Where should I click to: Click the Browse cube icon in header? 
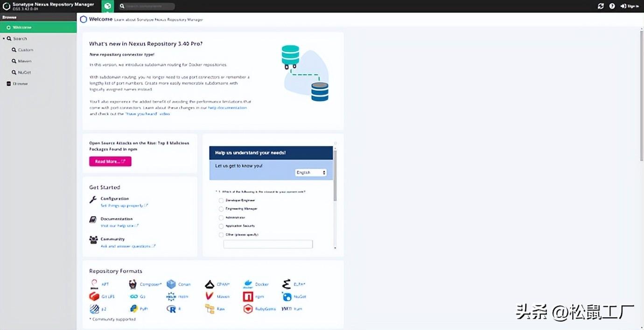108,6
